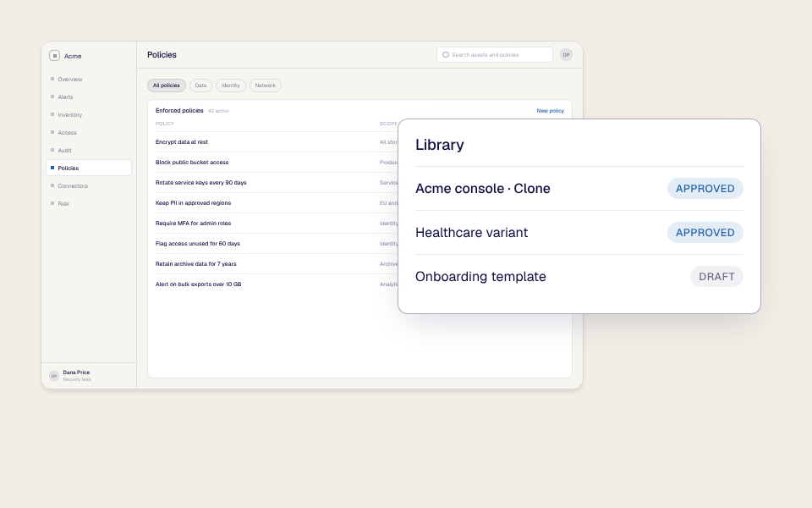
Task: Open Dana Price profile in sidebar footer
Action: (x=89, y=376)
